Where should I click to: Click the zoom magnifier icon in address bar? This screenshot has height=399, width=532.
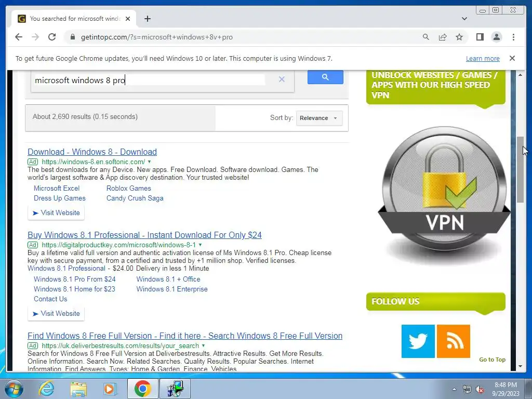pyautogui.click(x=426, y=37)
